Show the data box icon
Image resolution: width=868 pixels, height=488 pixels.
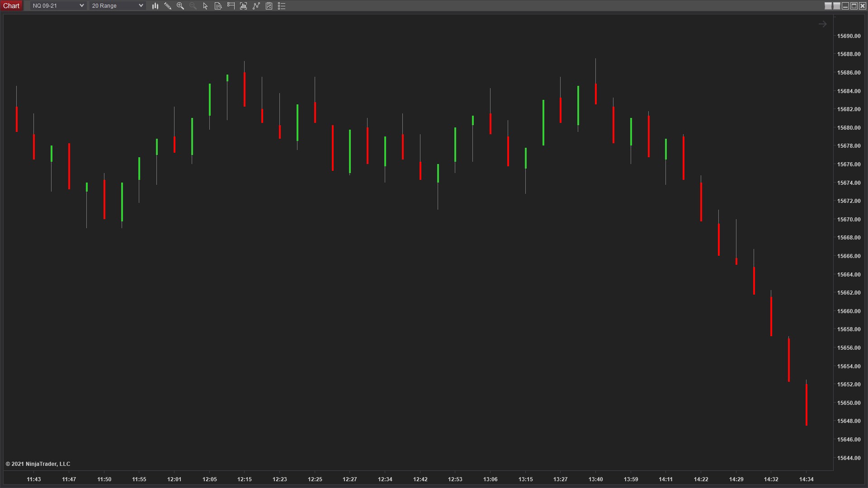coord(218,6)
